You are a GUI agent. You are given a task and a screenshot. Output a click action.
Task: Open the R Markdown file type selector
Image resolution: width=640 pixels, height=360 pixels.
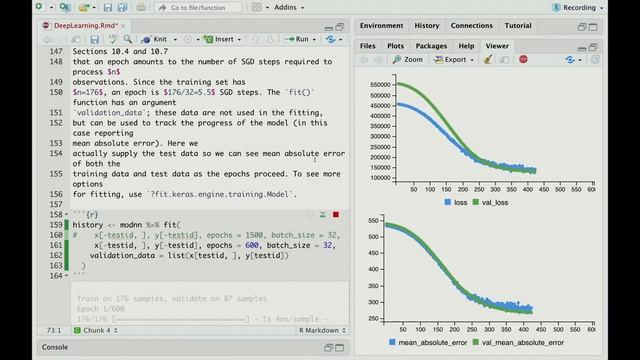(322, 330)
